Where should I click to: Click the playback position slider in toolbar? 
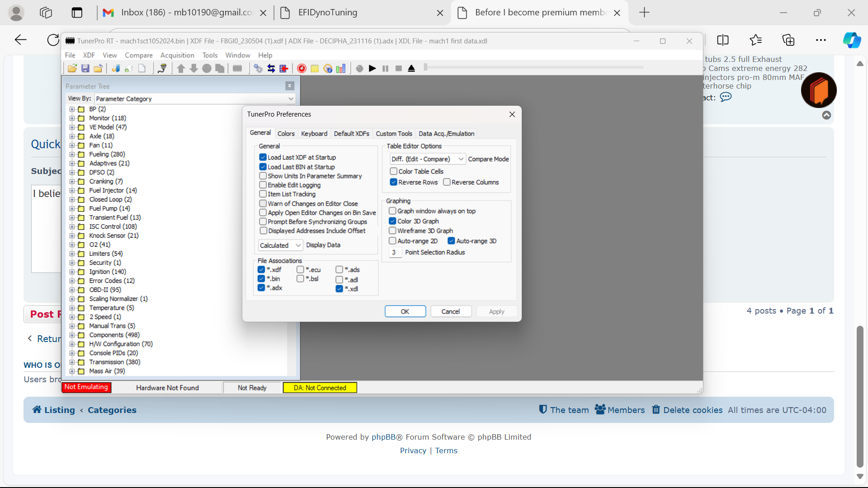point(533,67)
